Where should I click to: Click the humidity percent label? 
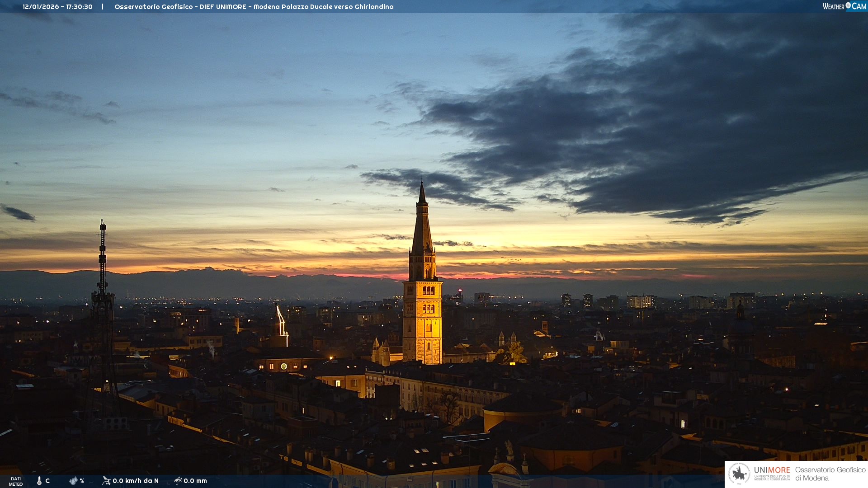(82, 481)
